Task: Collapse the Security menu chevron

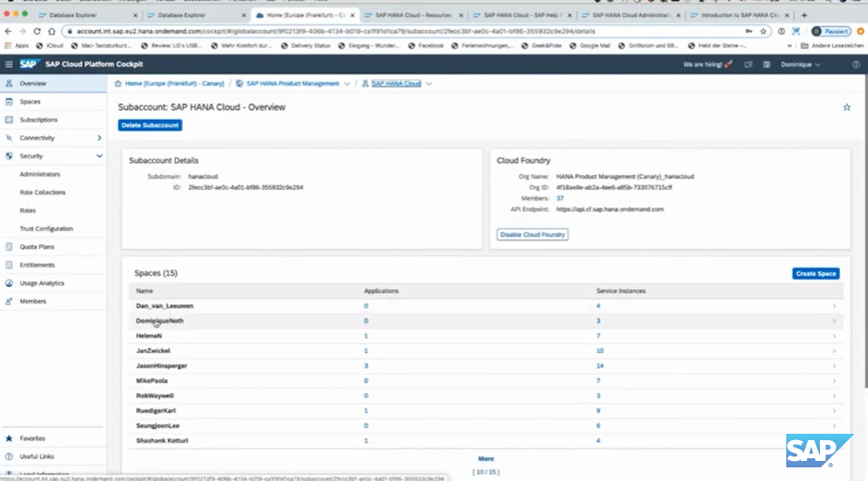Action: click(x=99, y=156)
